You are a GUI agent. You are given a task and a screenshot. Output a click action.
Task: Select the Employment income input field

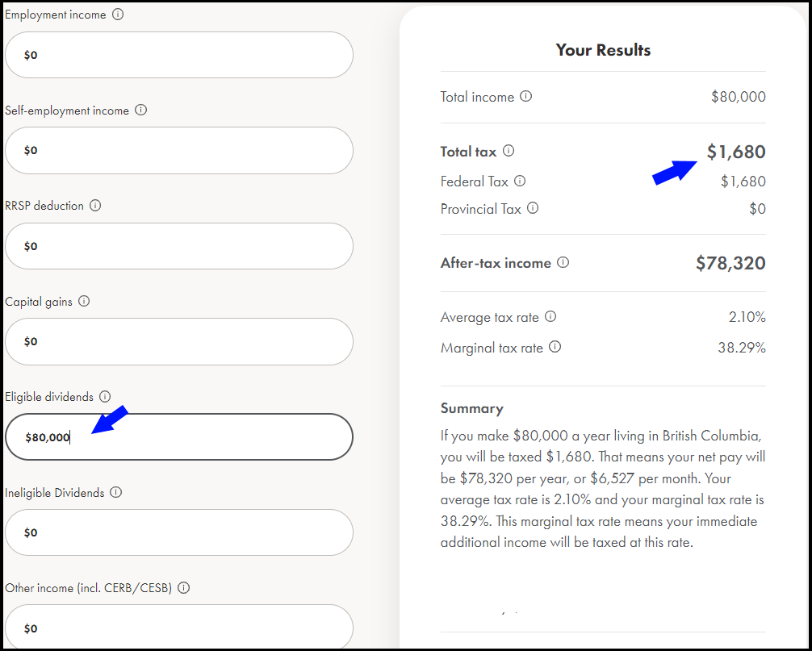178,55
